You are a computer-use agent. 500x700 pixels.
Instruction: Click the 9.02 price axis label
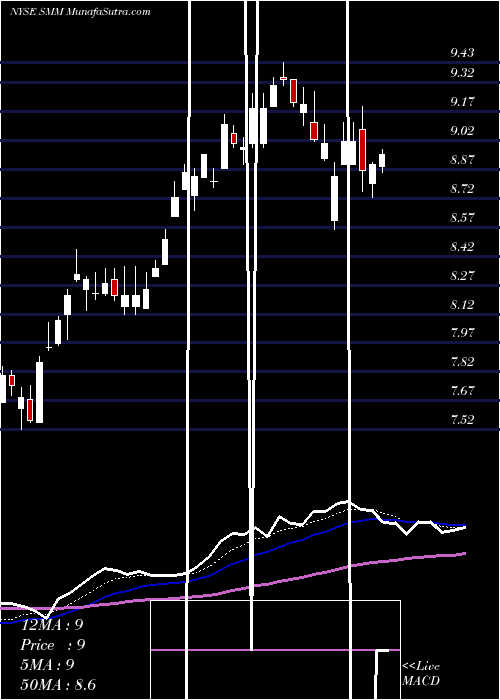462,131
